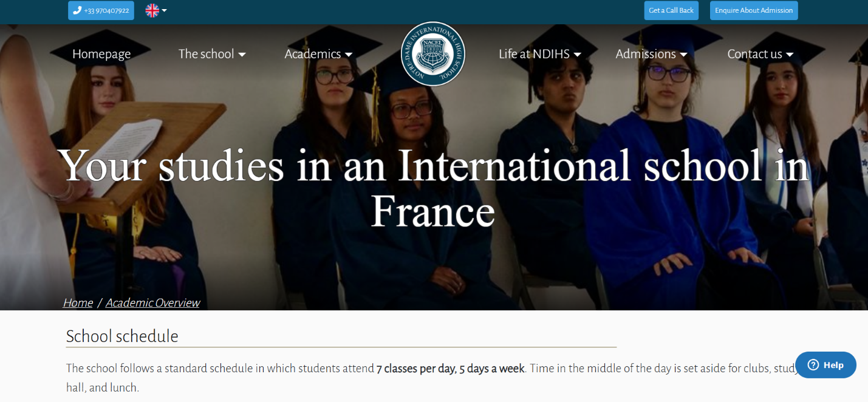Expand The school dropdown menu
The width and height of the screenshot is (868, 402).
coord(212,54)
